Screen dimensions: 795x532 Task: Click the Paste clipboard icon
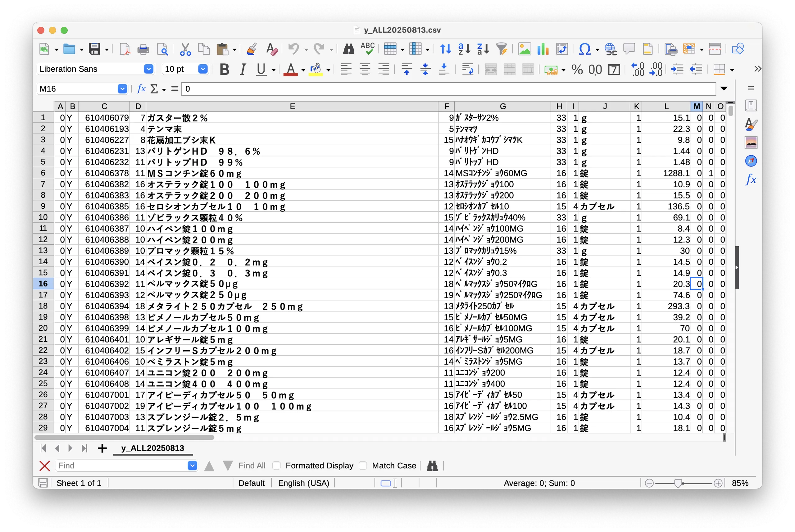click(x=222, y=49)
